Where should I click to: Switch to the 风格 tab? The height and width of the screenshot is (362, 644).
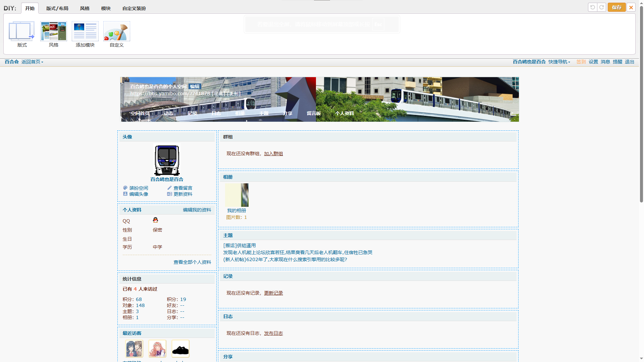tap(85, 8)
